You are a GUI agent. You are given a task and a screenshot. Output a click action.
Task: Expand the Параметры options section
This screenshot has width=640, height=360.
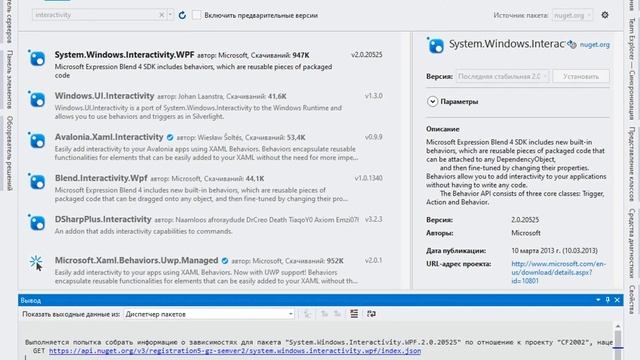432,101
